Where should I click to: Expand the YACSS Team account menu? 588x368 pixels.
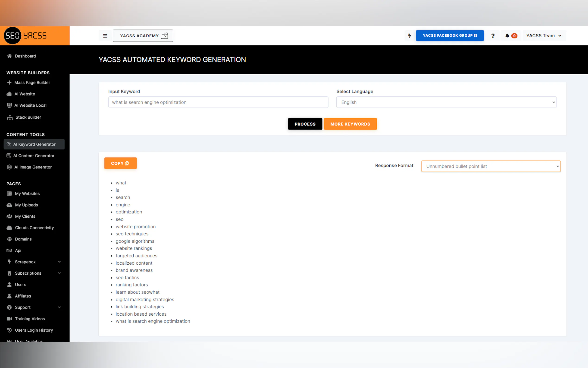click(x=544, y=36)
